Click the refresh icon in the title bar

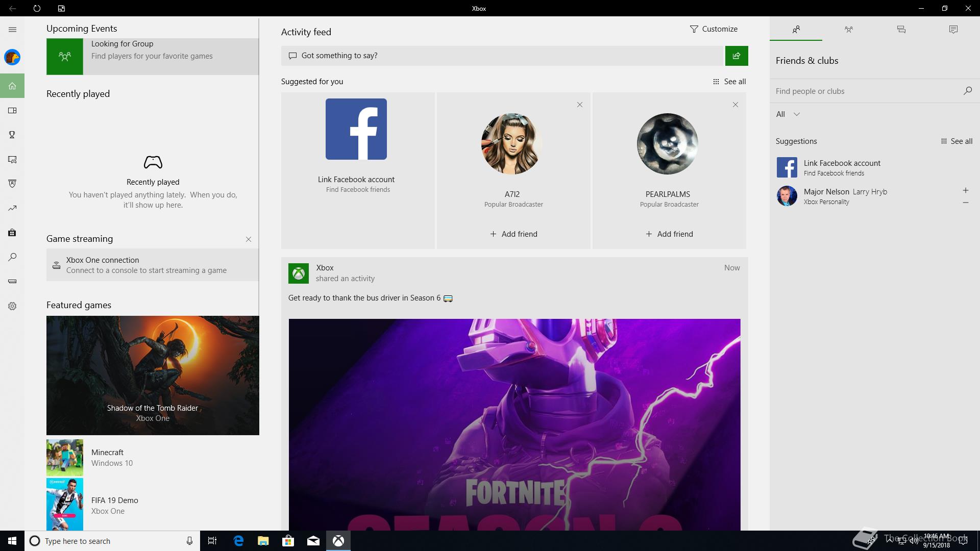pos(37,8)
